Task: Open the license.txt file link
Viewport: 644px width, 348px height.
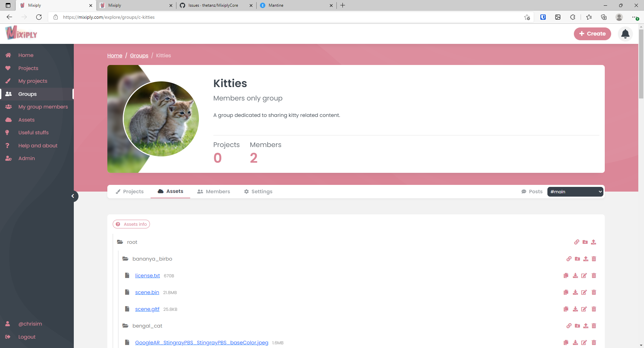Action: coord(148,276)
